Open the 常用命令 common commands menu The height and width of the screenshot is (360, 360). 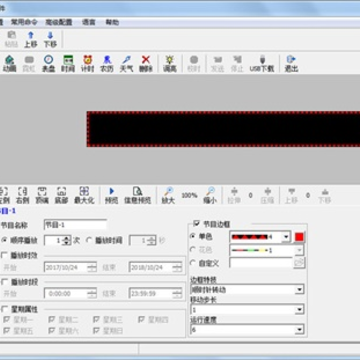coord(24,22)
